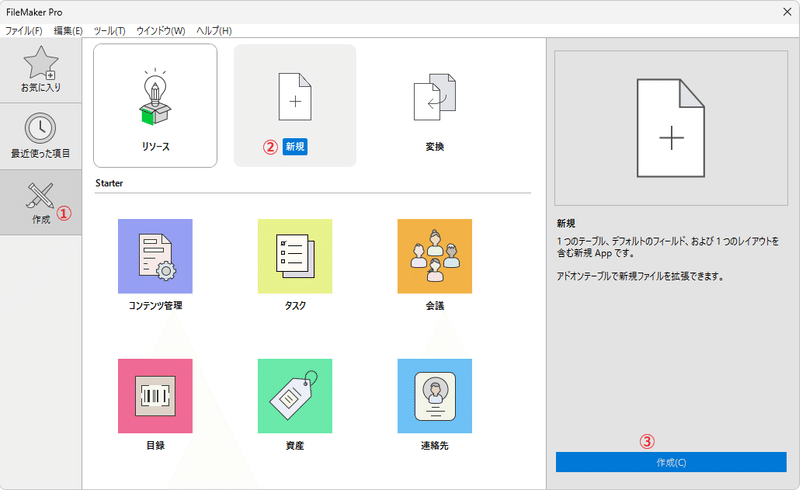Click the コンテンツ管理 label text
Viewport: 800px width, 490px height.
155,306
